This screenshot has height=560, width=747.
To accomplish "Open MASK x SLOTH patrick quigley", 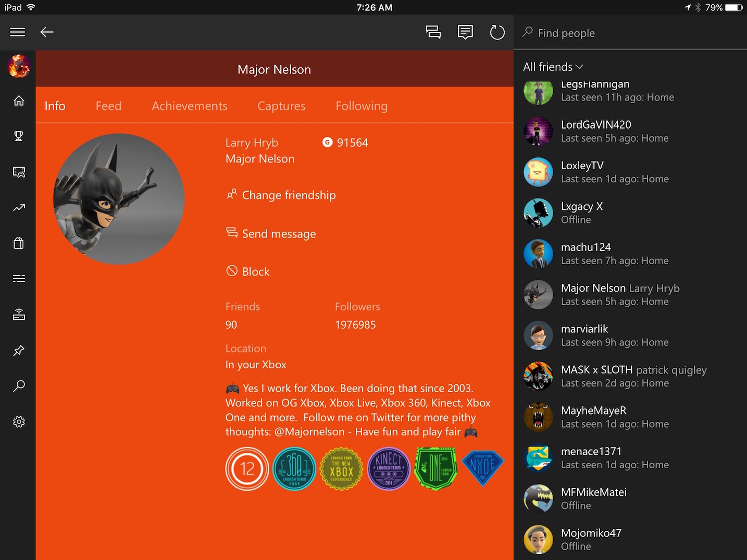I will [630, 376].
